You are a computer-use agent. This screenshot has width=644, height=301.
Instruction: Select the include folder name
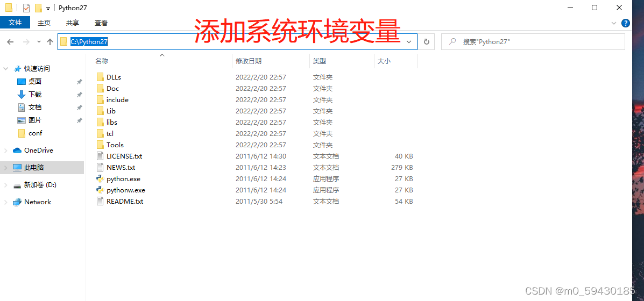tap(117, 99)
